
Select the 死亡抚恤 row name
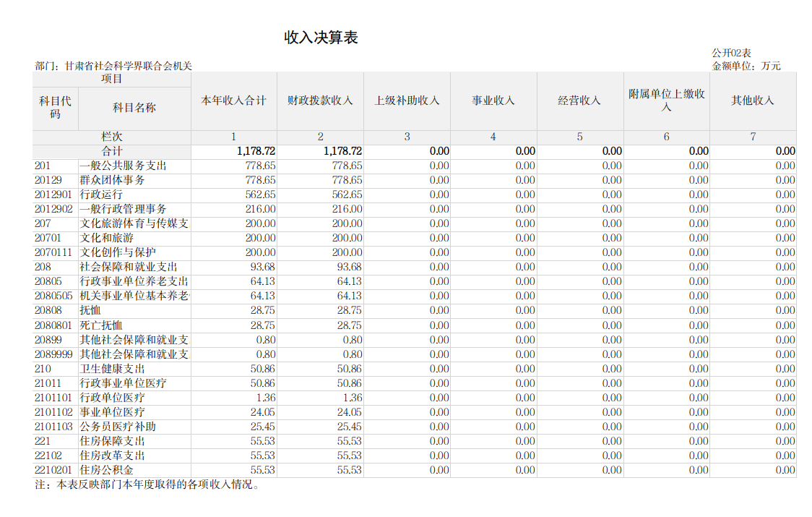tap(101, 325)
